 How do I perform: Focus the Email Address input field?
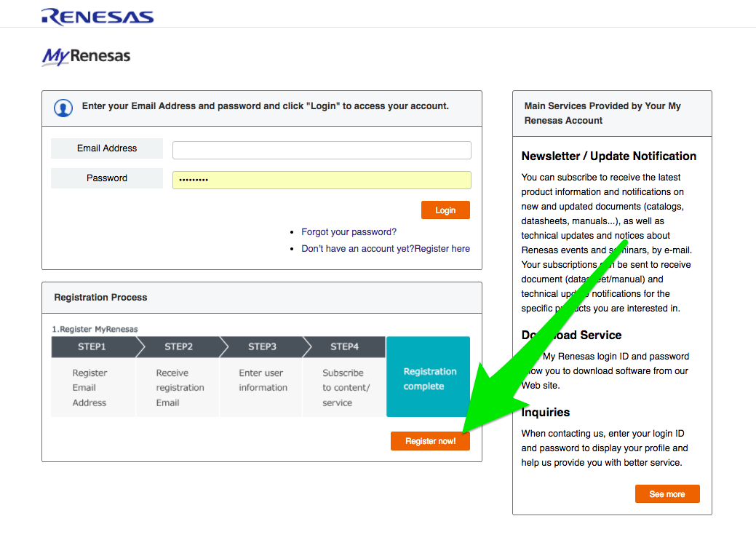coord(321,150)
